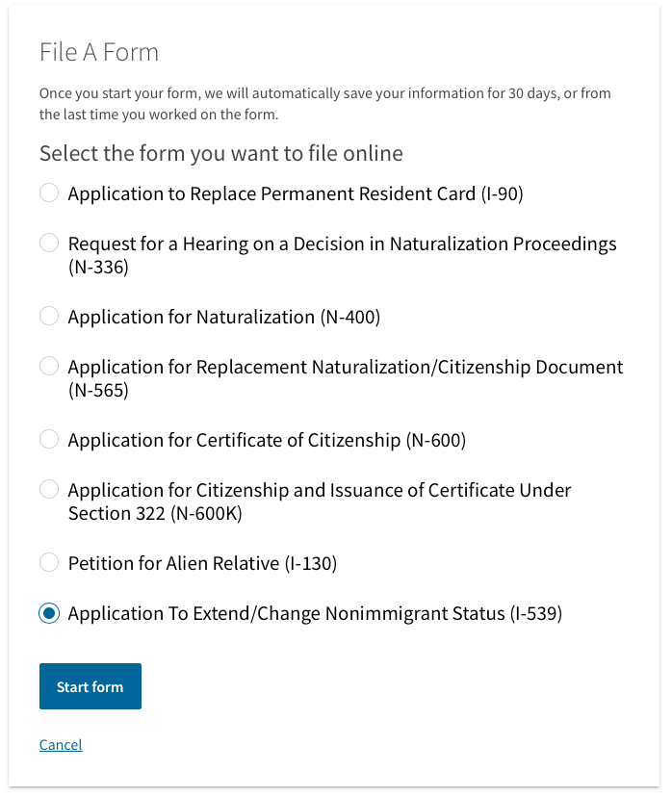Click the 'File A Form' heading

tap(99, 52)
